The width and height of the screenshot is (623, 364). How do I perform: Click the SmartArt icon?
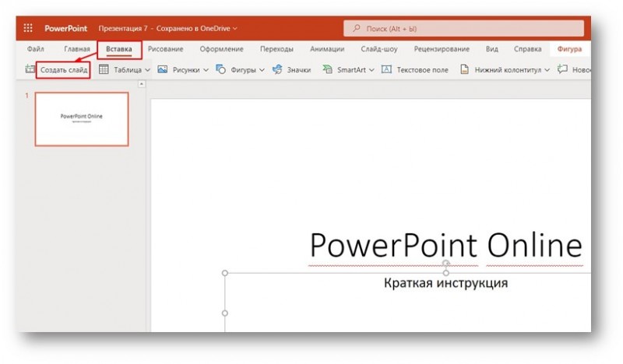[327, 69]
